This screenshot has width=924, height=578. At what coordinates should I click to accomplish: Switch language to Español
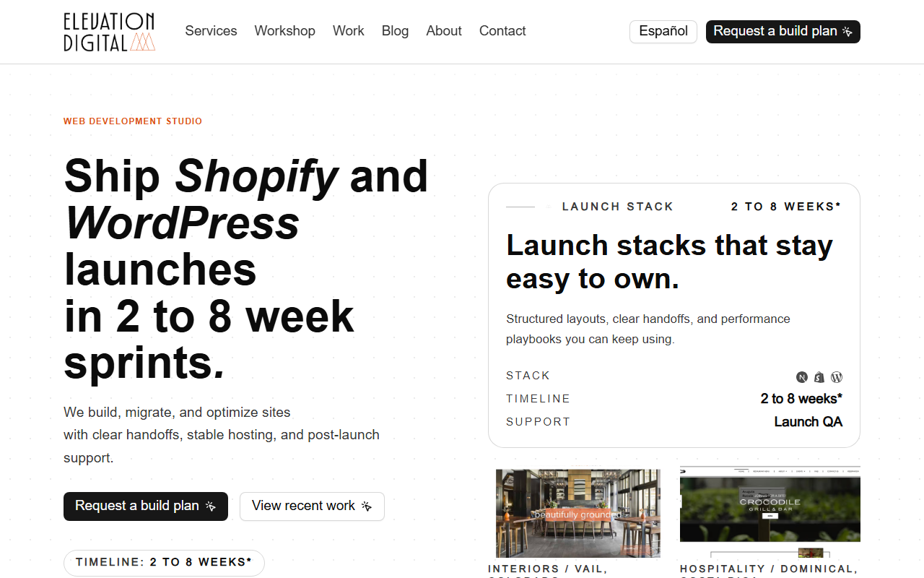[663, 32]
